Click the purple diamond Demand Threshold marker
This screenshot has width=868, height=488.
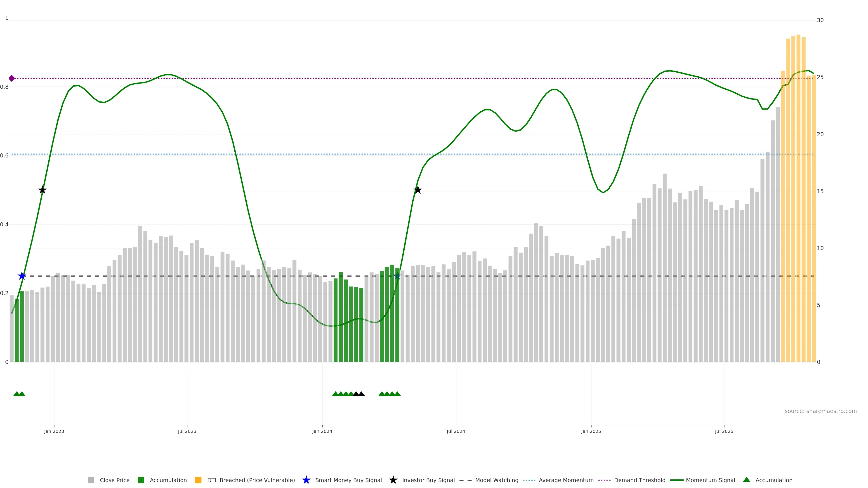coord(12,78)
